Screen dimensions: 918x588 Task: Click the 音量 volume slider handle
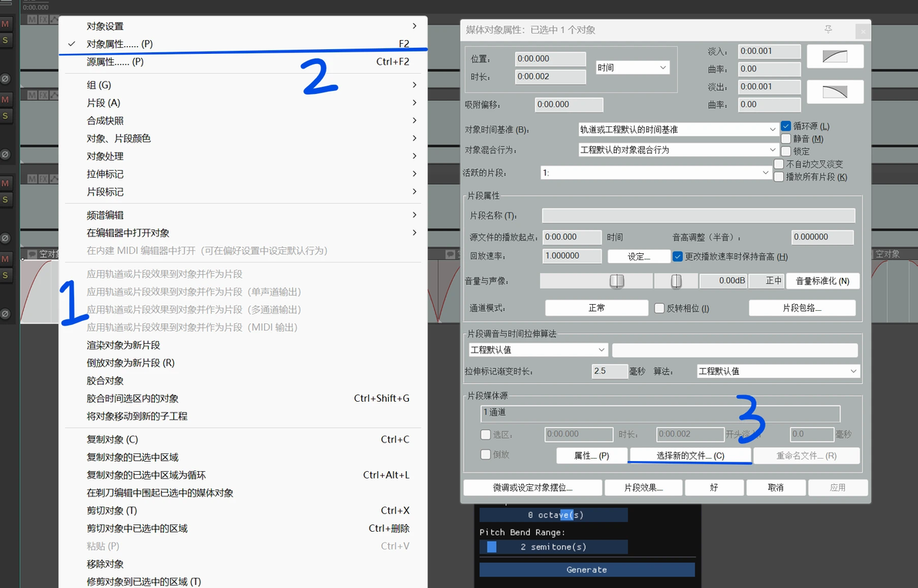[616, 281]
